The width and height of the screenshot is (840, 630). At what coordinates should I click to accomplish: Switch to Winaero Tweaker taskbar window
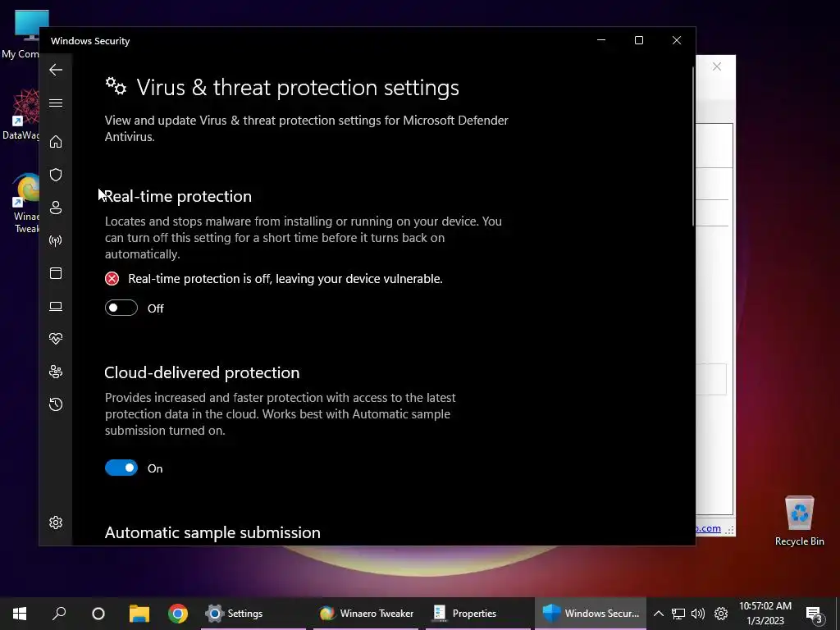(366, 614)
